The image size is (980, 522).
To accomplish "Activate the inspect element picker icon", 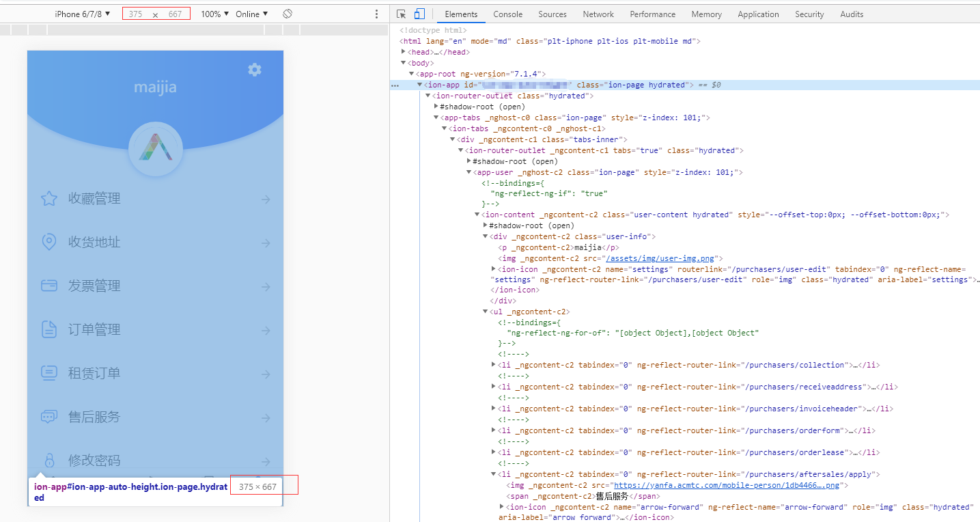I will [x=402, y=14].
